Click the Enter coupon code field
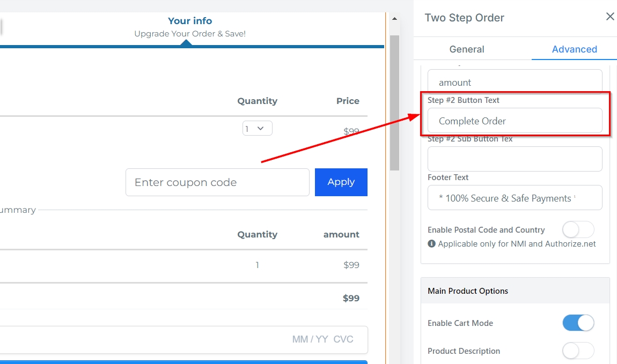Viewport: 617px width, 364px height. tap(217, 182)
